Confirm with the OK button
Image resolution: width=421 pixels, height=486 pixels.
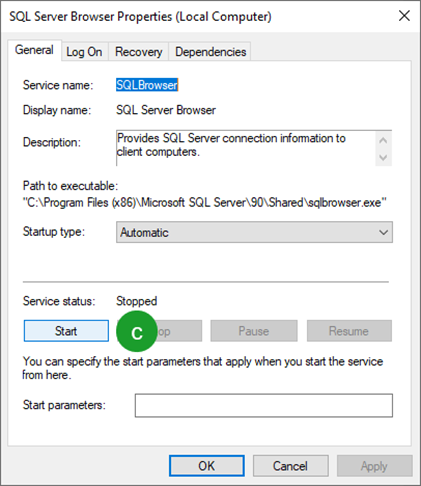click(207, 466)
